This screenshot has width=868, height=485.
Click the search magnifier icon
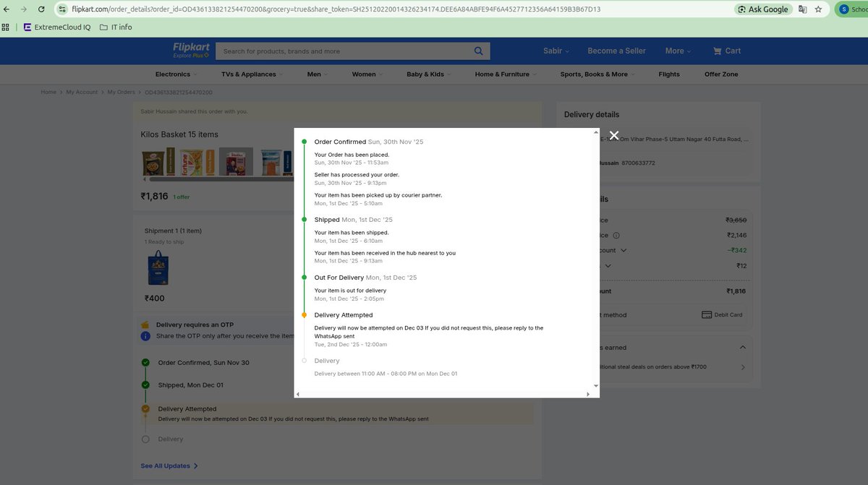479,51
